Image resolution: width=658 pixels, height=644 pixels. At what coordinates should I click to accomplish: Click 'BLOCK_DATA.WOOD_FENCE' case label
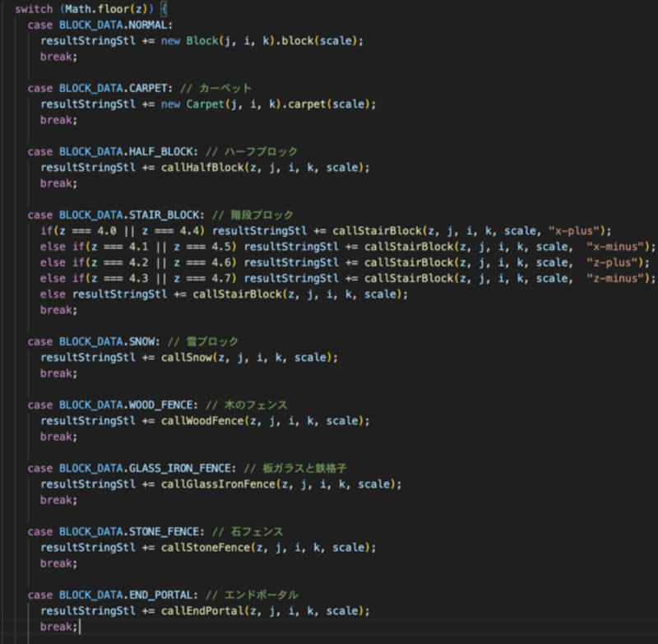pos(126,405)
